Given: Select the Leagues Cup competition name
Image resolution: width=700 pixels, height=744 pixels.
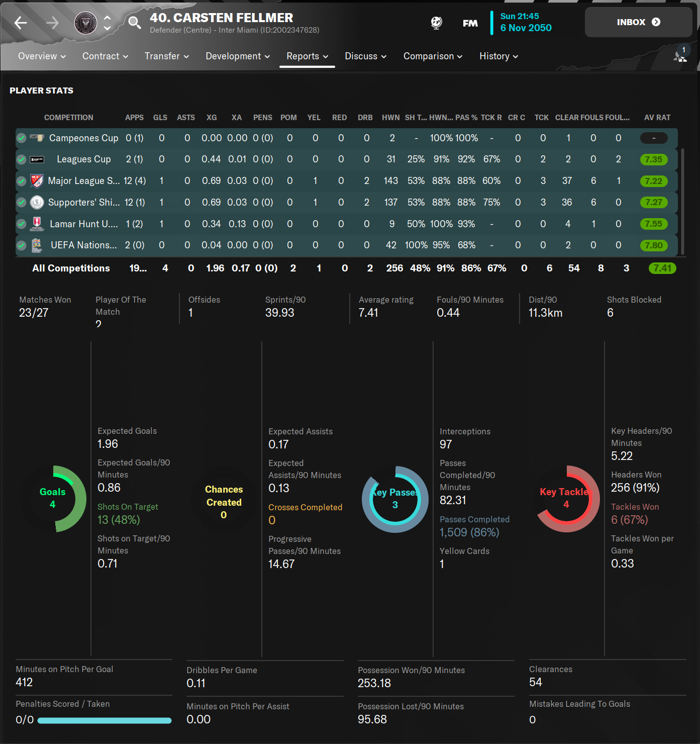Looking at the screenshot, I should pos(84,159).
